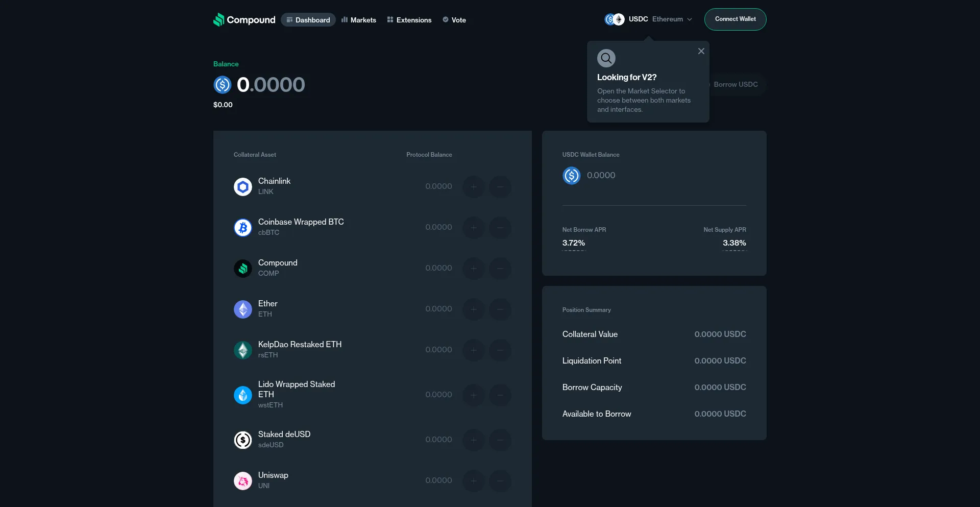Open the Markets tab
The width and height of the screenshot is (980, 507).
359,20
